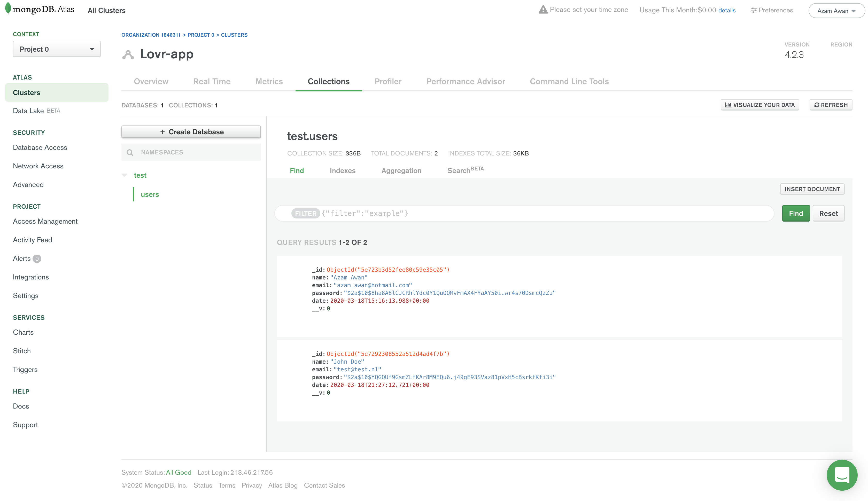Open Network Access in sidebar
The height and width of the screenshot is (501, 868).
tap(38, 166)
